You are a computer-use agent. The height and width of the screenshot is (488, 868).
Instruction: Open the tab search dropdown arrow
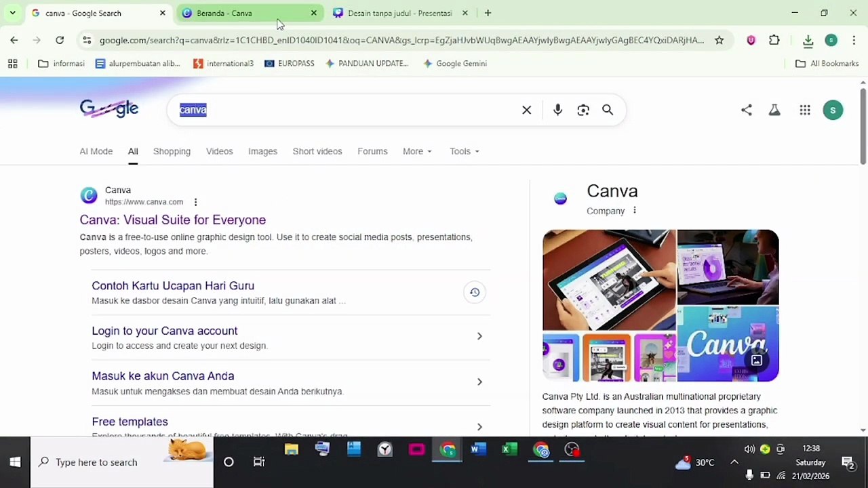(x=12, y=13)
